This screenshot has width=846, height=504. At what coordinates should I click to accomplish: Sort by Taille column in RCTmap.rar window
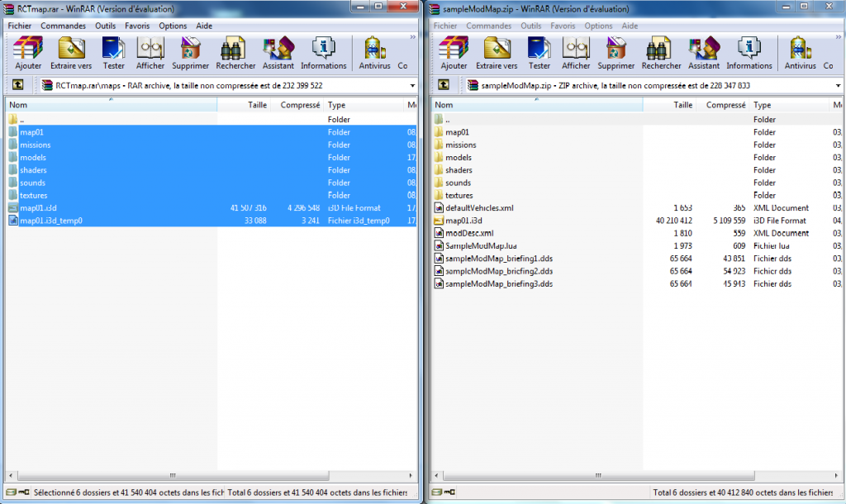tap(244, 105)
